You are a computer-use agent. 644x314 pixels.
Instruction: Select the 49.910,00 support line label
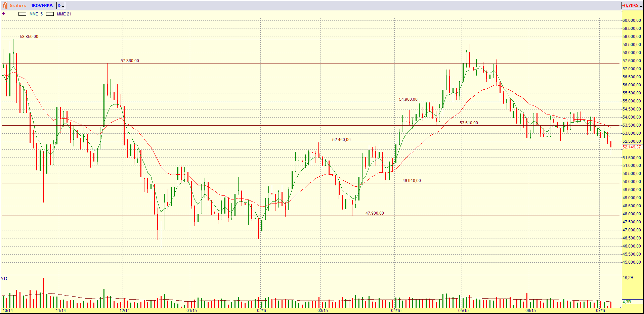pyautogui.click(x=412, y=181)
